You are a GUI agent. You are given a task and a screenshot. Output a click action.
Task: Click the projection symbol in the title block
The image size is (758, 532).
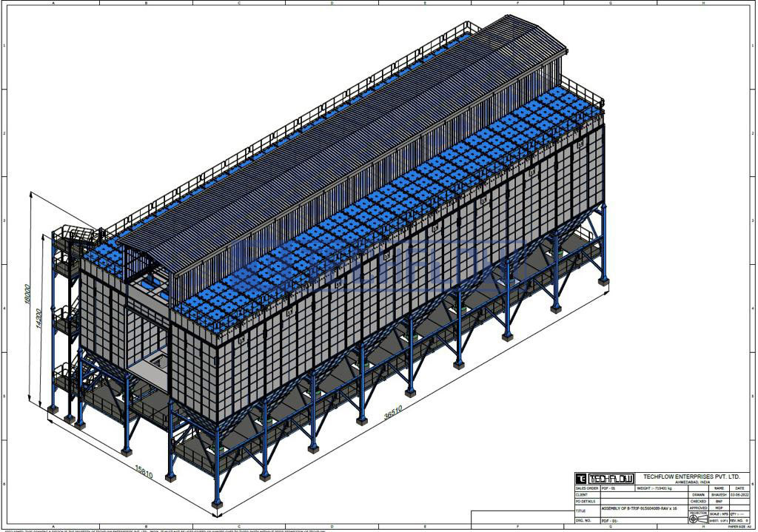coord(699,519)
